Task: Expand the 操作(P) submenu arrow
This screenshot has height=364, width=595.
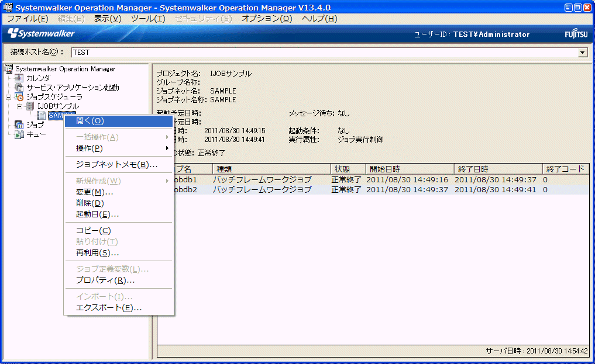Action: [167, 148]
